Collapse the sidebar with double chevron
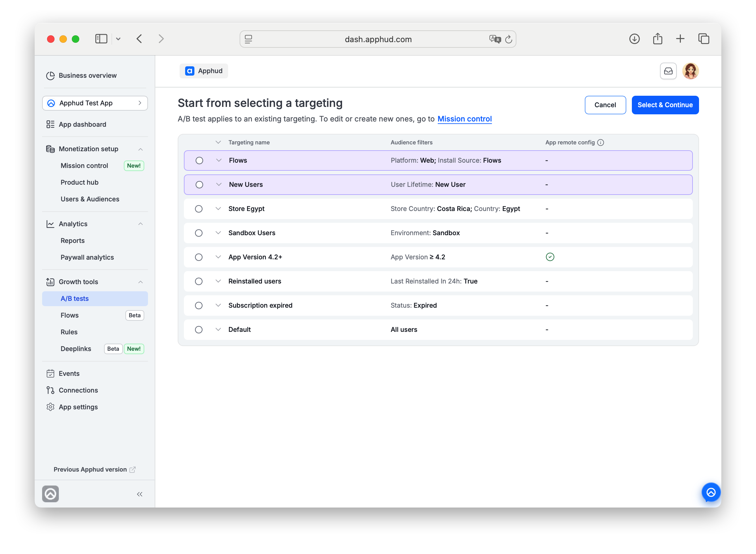The height and width of the screenshot is (554, 756). tap(140, 494)
